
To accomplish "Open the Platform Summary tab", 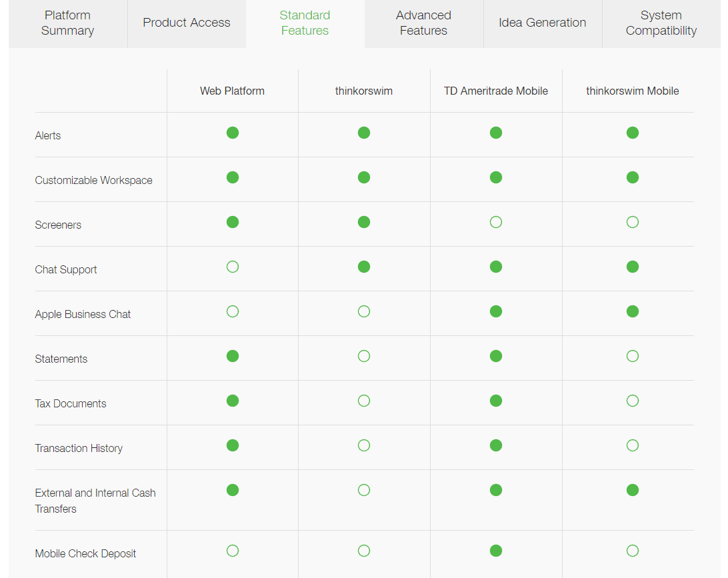I will 68,23.
